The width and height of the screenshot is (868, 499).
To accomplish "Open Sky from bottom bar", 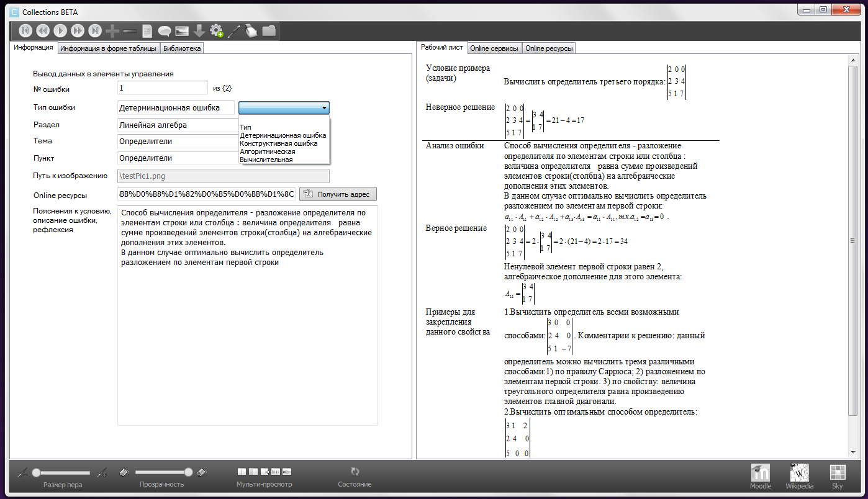I will click(x=838, y=473).
